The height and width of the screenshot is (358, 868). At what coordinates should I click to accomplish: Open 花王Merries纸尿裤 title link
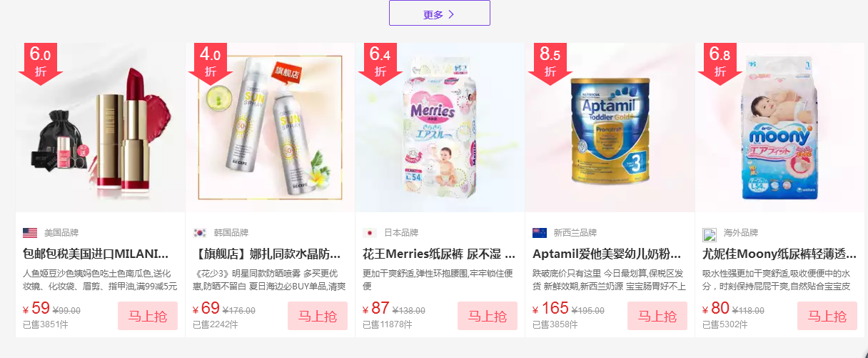point(439,254)
